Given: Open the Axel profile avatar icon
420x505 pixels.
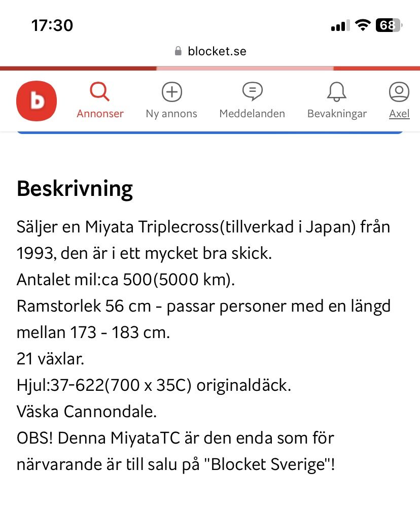Looking at the screenshot, I should pyautogui.click(x=399, y=92).
